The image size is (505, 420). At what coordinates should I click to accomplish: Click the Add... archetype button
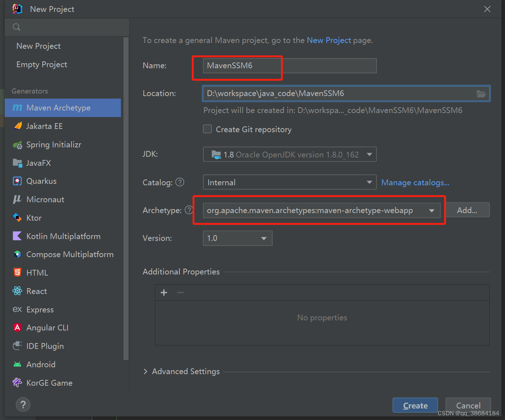click(x=467, y=210)
